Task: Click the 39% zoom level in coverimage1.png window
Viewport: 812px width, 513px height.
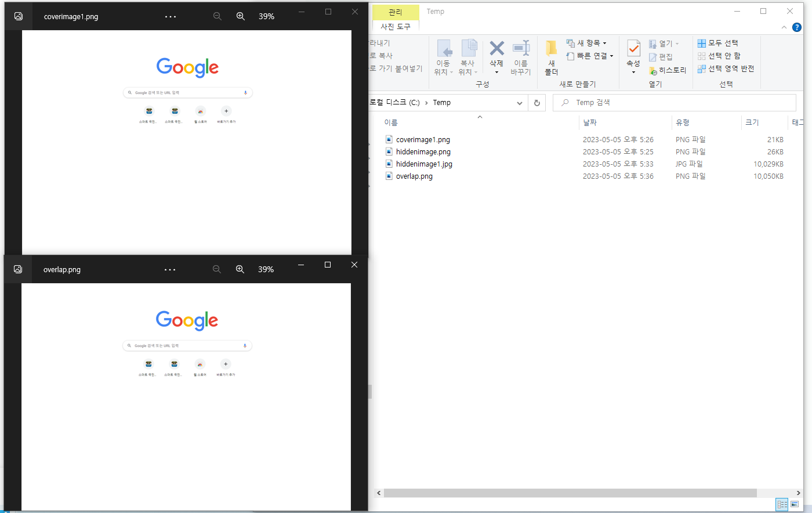Action: point(267,16)
